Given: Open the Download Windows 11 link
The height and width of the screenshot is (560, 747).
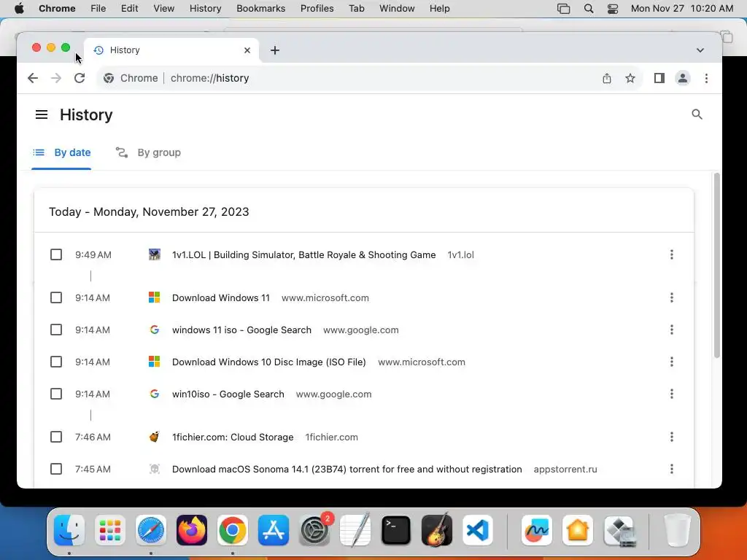Looking at the screenshot, I should [221, 297].
